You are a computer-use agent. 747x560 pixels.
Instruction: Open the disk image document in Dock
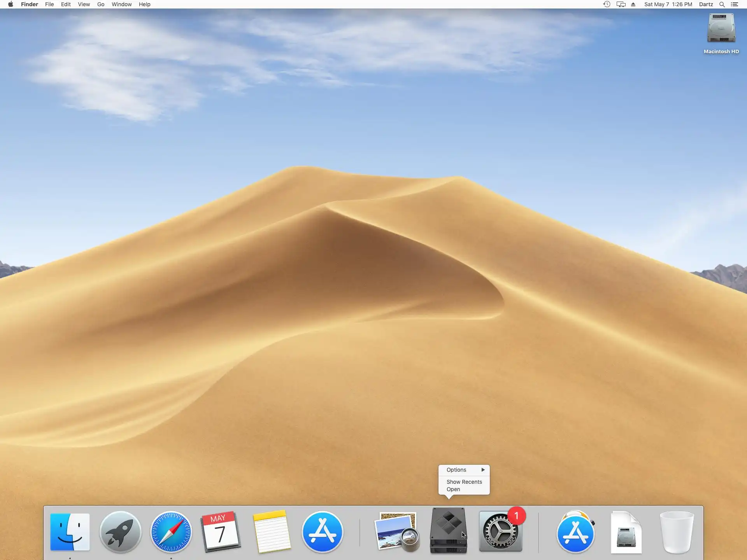coord(626,532)
